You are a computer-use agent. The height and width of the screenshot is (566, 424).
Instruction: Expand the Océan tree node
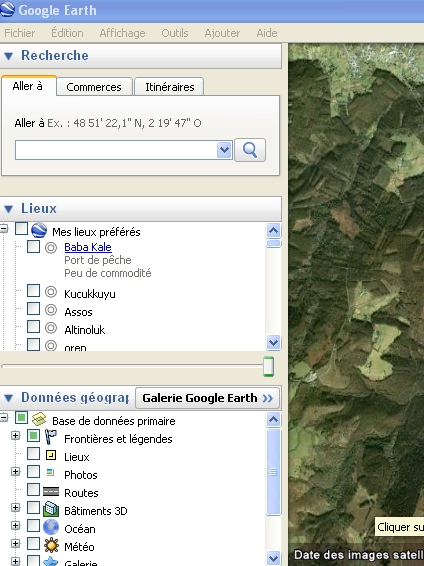15,526
